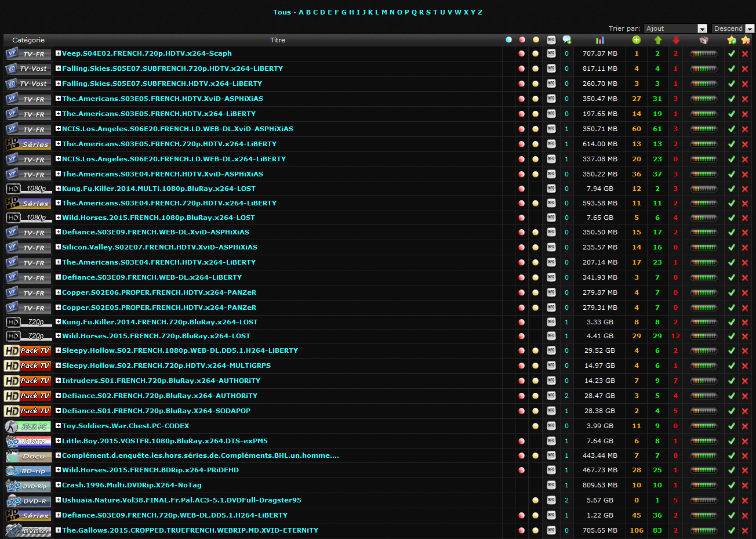Viewport: 756px width, 539px height.
Task: Select the DVD VOSTFR icon beside Little.Boy.2015
Action: [x=28, y=441]
